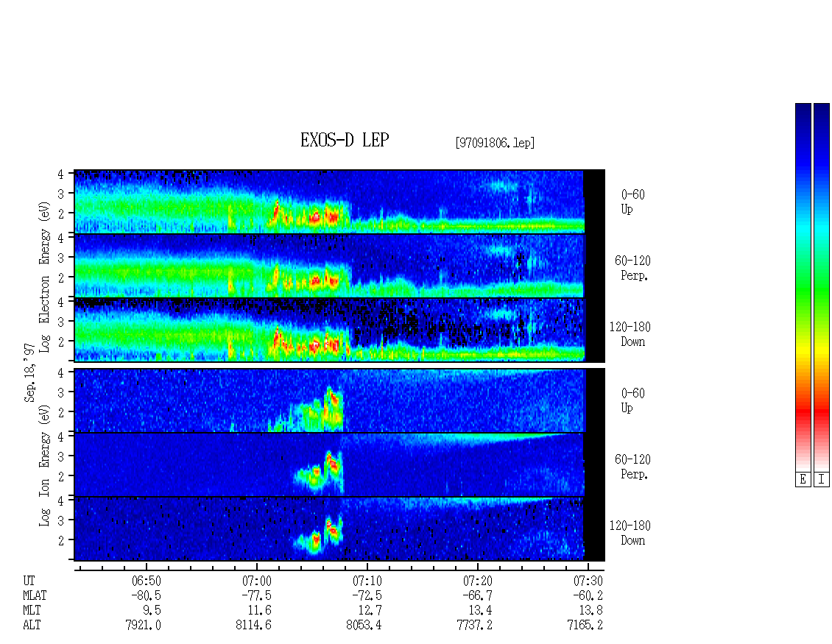Click the 06:50 UT tick label
The width and height of the screenshot is (832, 644).
(147, 581)
